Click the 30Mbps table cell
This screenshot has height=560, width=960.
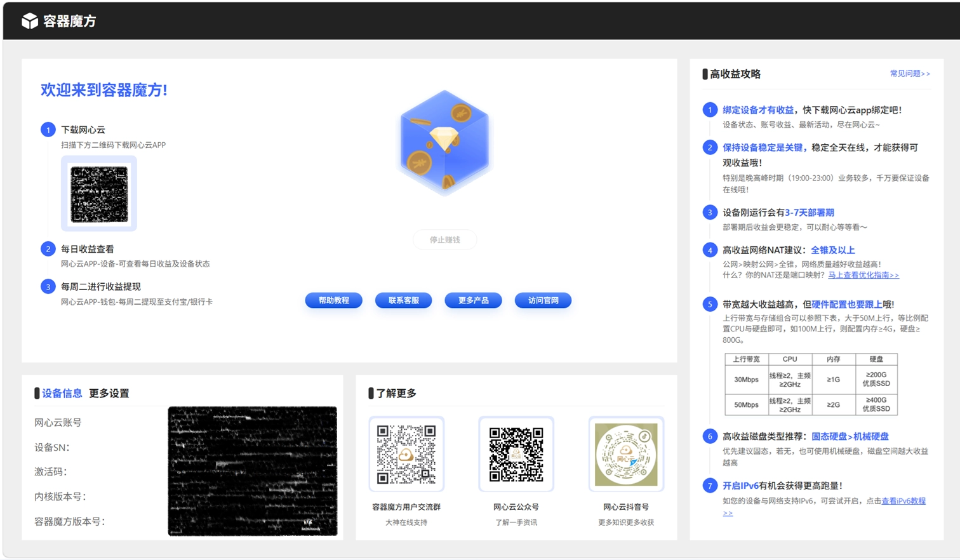click(747, 380)
